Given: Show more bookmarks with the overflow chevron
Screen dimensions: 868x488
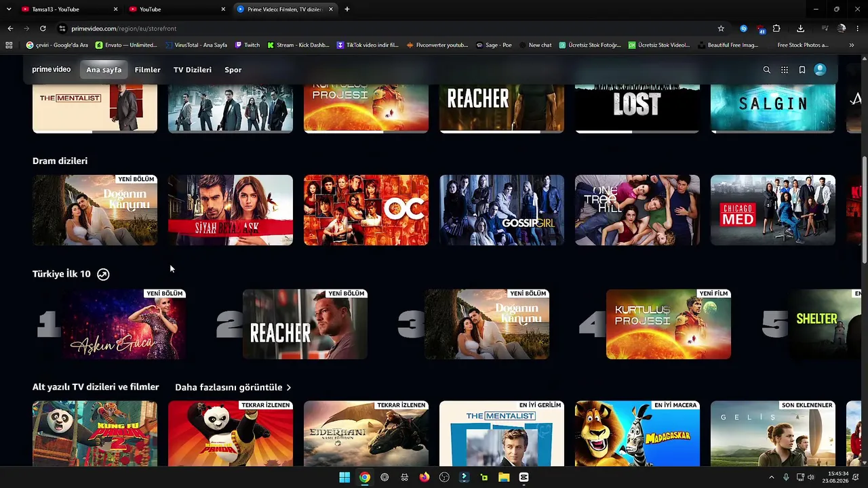Looking at the screenshot, I should (x=852, y=45).
